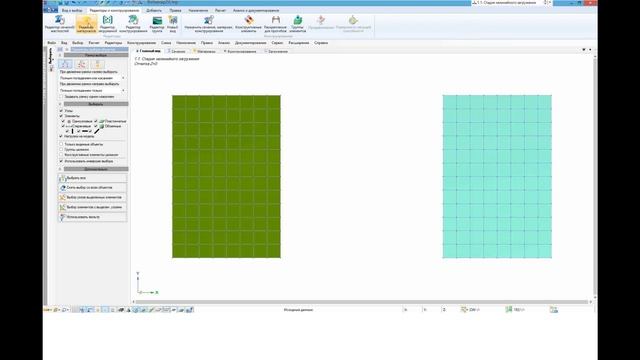640x360 pixels.
Task: Click the last icon in the status bar
Action: pos(553,310)
